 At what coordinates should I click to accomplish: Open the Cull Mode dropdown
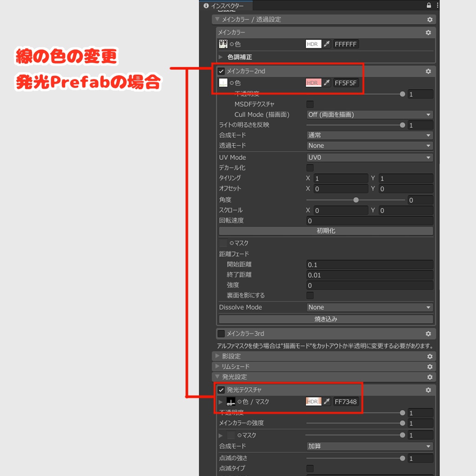coord(369,114)
